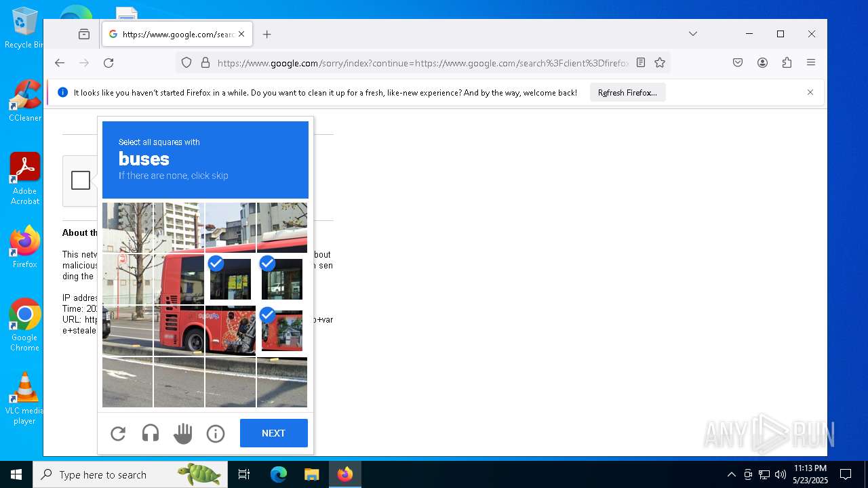The width and height of the screenshot is (868, 488).
Task: Open Save to Pocket button
Action: pyautogui.click(x=738, y=63)
